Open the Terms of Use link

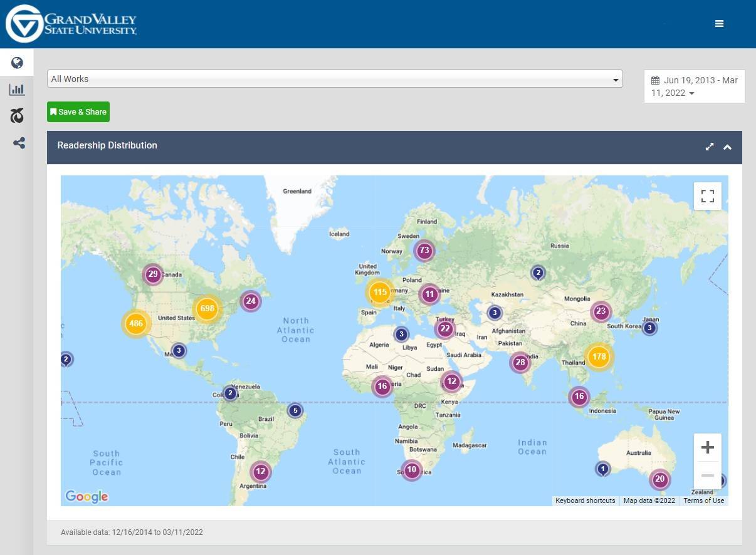(x=703, y=501)
